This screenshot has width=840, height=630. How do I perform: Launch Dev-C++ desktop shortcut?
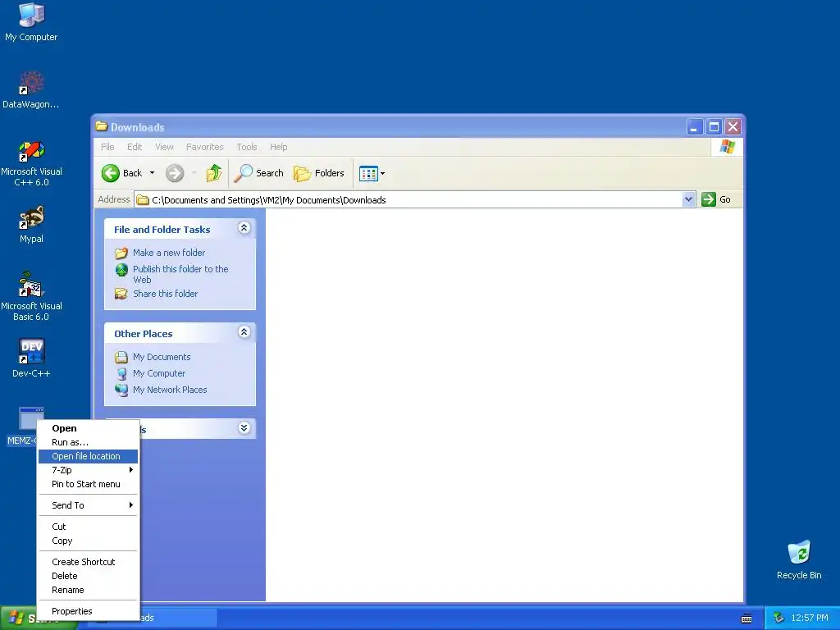pyautogui.click(x=31, y=358)
